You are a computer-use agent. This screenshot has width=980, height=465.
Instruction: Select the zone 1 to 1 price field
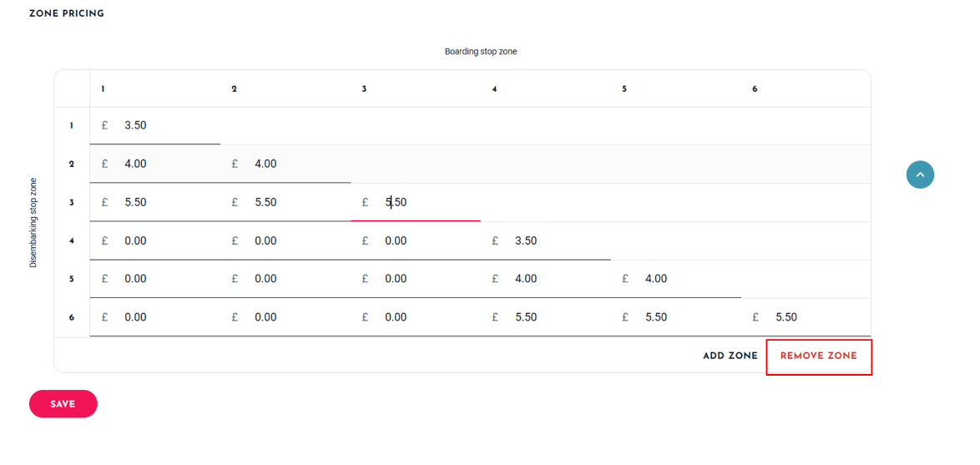pyautogui.click(x=155, y=125)
